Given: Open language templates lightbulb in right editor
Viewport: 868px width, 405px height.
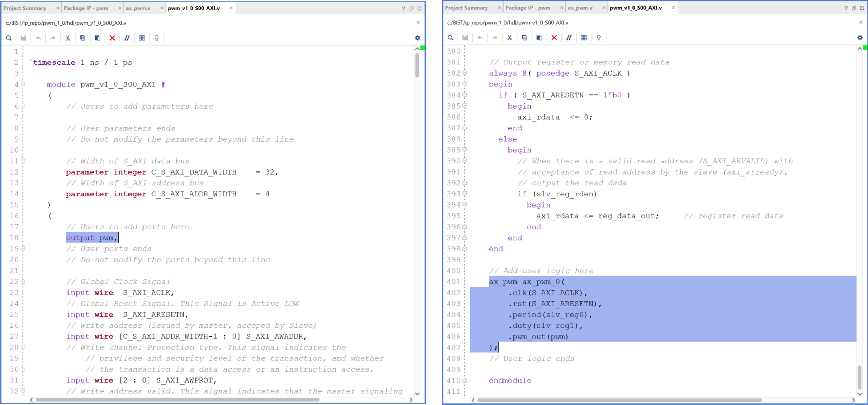Looking at the screenshot, I should pos(598,37).
